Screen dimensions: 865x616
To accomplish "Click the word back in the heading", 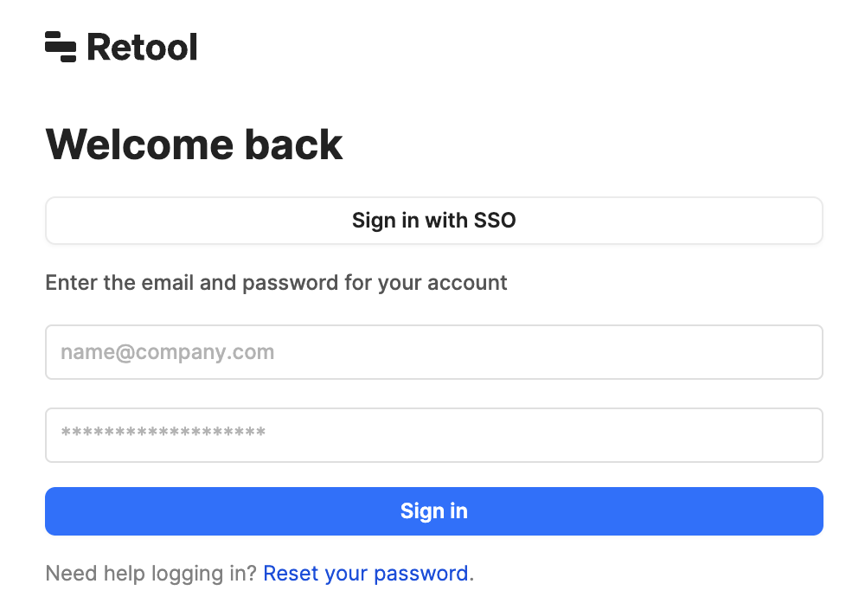I will click(x=293, y=144).
